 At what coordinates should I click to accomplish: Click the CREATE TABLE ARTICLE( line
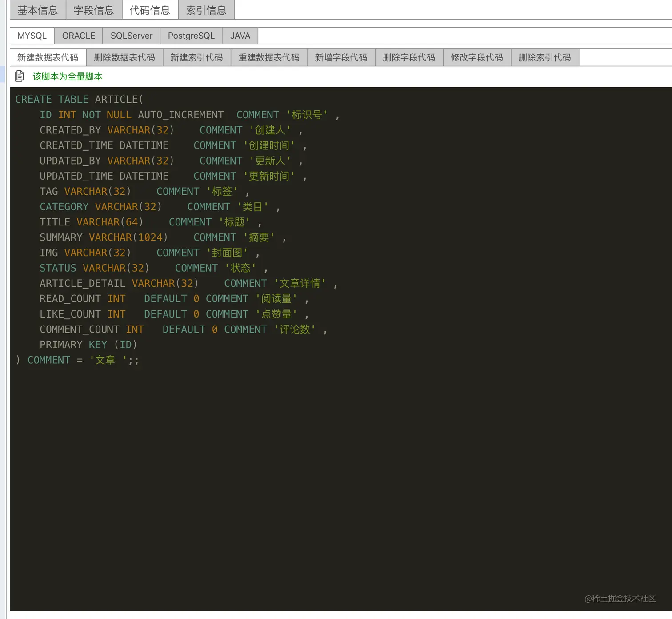pyautogui.click(x=79, y=99)
